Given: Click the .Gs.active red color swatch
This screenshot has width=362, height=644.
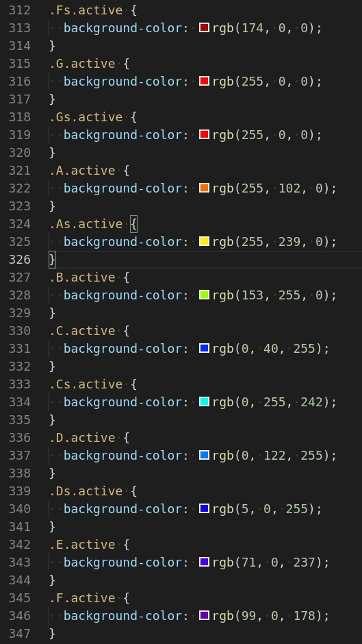Looking at the screenshot, I should pos(204,134).
